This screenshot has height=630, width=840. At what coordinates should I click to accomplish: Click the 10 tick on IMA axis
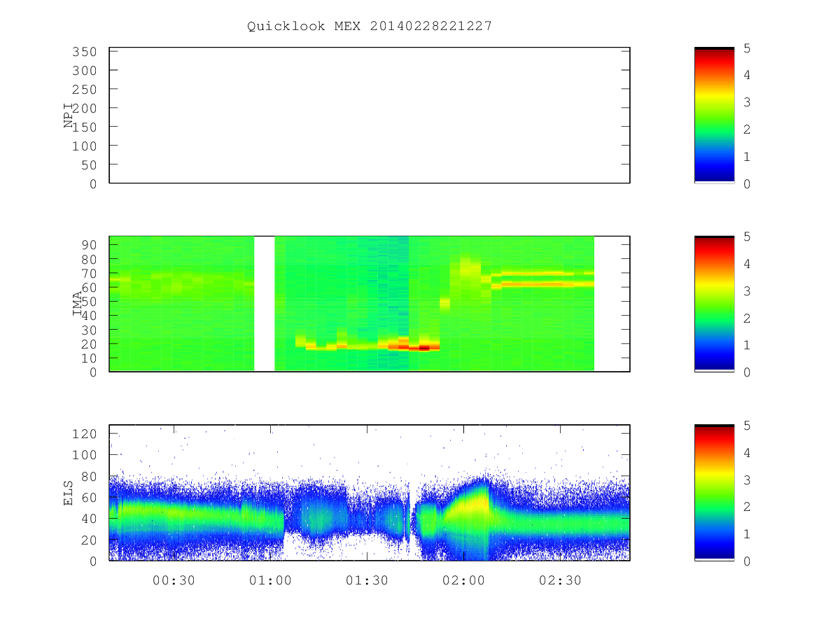[x=88, y=358]
